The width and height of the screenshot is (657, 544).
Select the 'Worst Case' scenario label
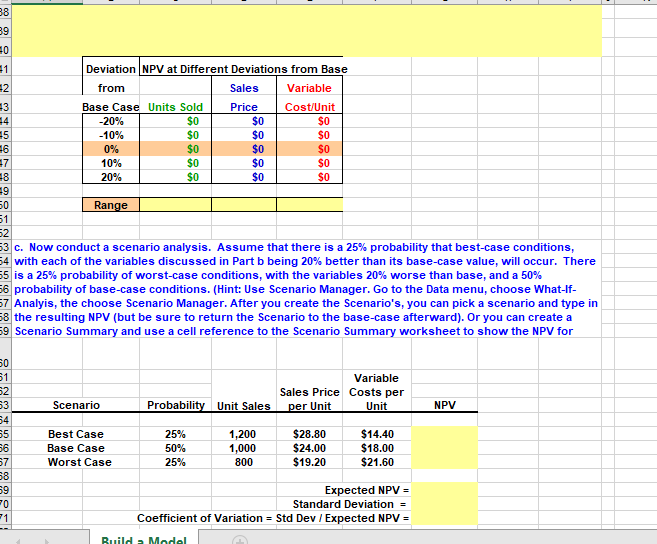click(80, 462)
